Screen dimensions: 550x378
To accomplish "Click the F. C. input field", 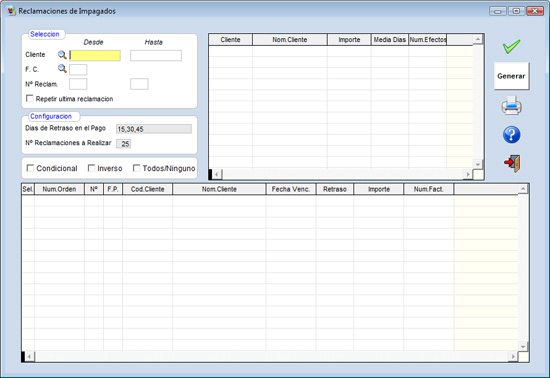I will [x=78, y=70].
